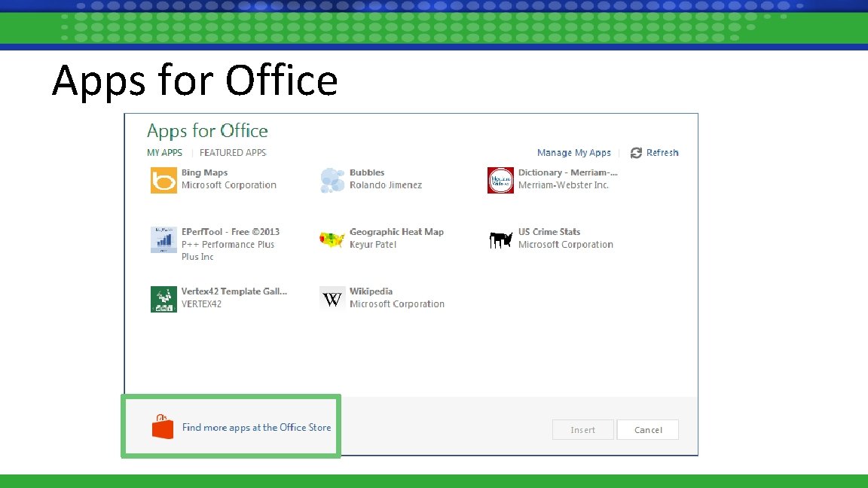The width and height of the screenshot is (868, 488).
Task: Click the Refresh arrows icon
Action: (x=636, y=153)
